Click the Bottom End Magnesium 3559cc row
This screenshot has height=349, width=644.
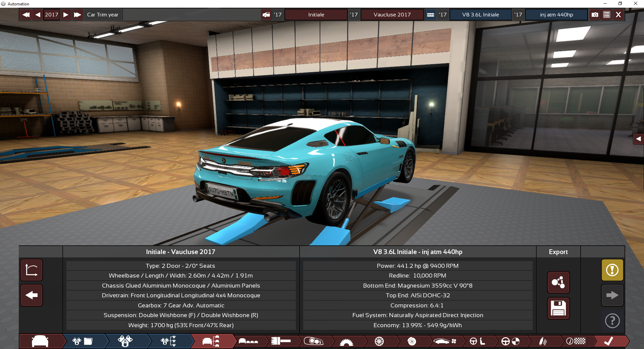pos(418,286)
